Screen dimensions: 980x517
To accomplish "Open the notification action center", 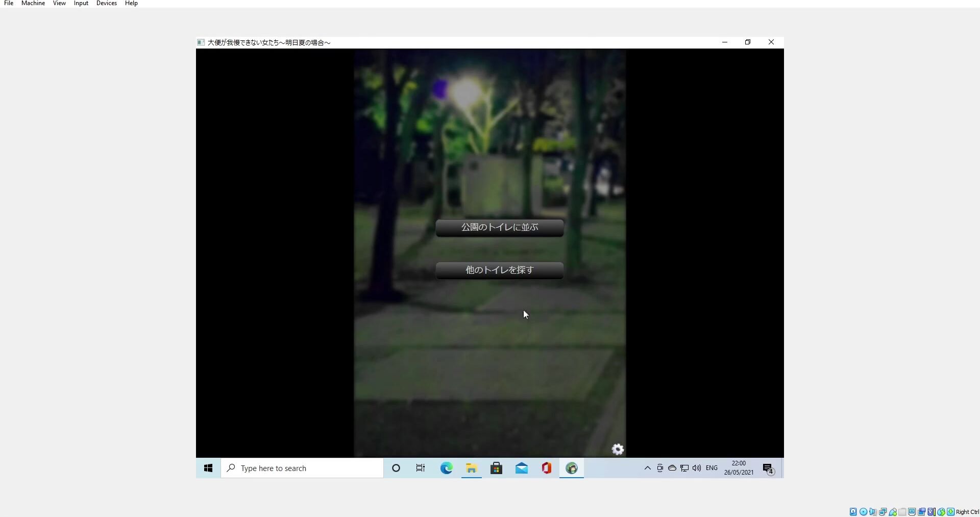I will pos(768,468).
